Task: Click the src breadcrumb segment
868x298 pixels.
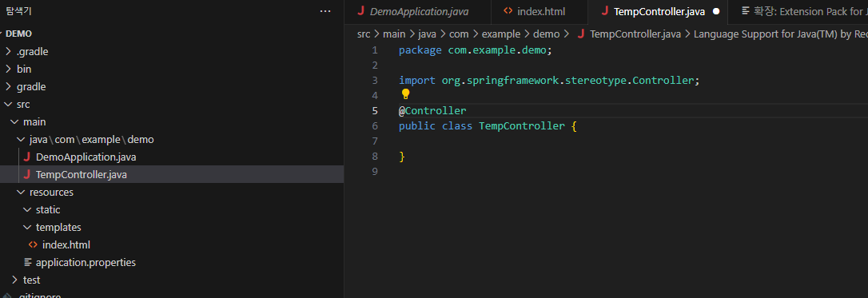Action: (363, 34)
